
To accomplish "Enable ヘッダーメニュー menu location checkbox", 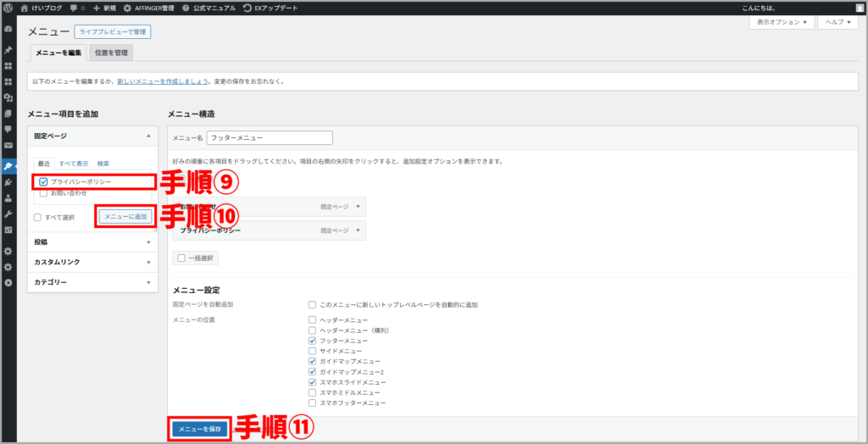I will 313,321.
